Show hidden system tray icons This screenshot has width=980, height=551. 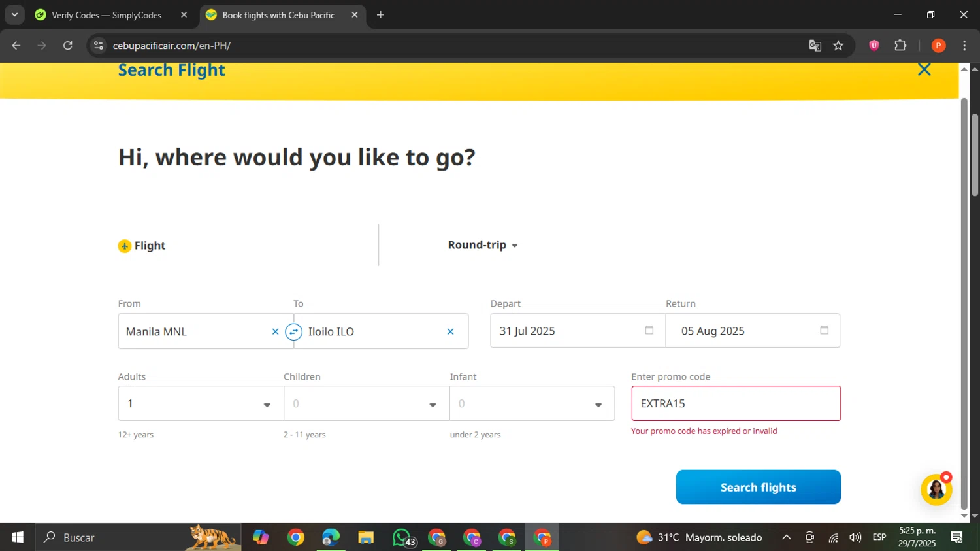(787, 537)
